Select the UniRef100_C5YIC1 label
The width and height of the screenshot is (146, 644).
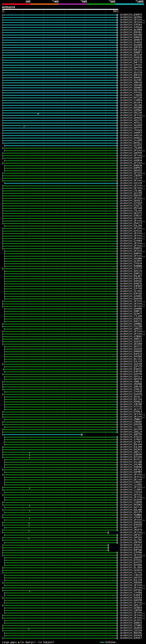[131, 70]
